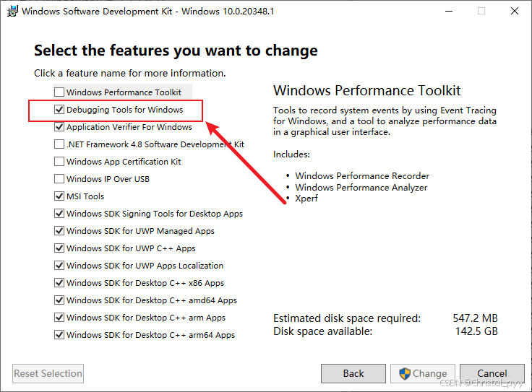Deselect Windows SDK for Desktop C++ amd64 Apps
Viewport: 532px width, 392px height.
(x=59, y=300)
